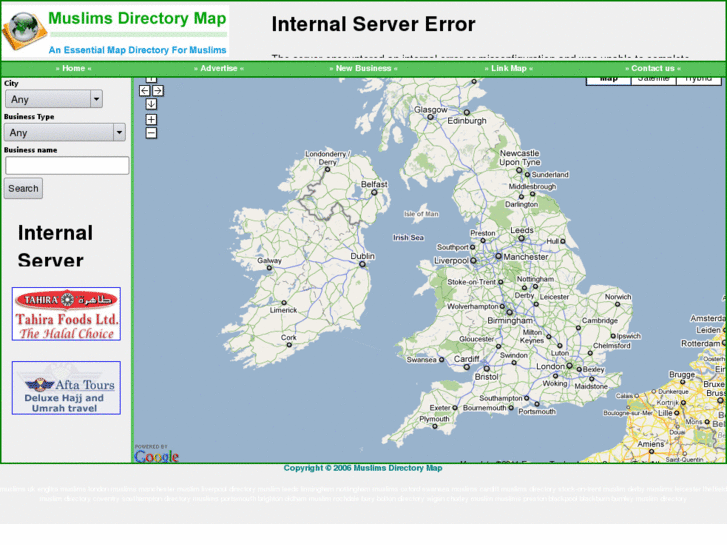The width and height of the screenshot is (727, 545).
Task: Pan the map down arrow
Action: [151, 104]
